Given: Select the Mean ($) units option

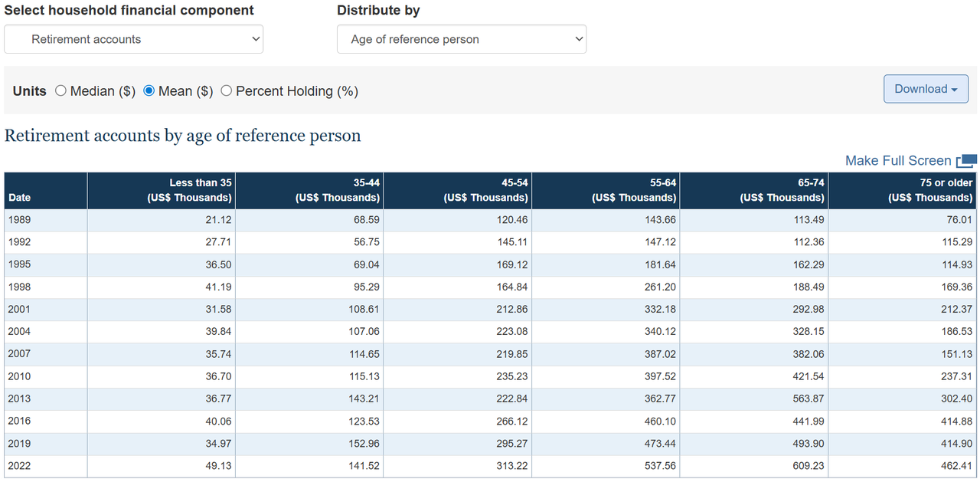Looking at the screenshot, I should pyautogui.click(x=149, y=91).
